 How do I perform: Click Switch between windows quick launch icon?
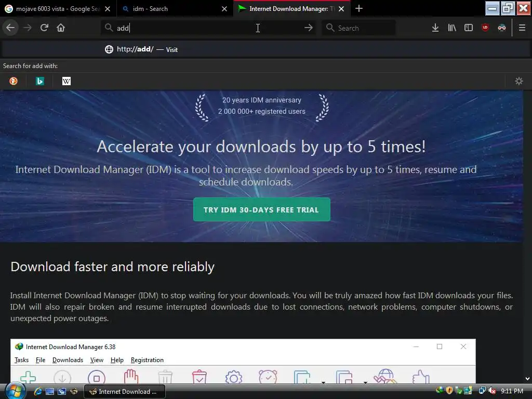pyautogui.click(x=62, y=392)
